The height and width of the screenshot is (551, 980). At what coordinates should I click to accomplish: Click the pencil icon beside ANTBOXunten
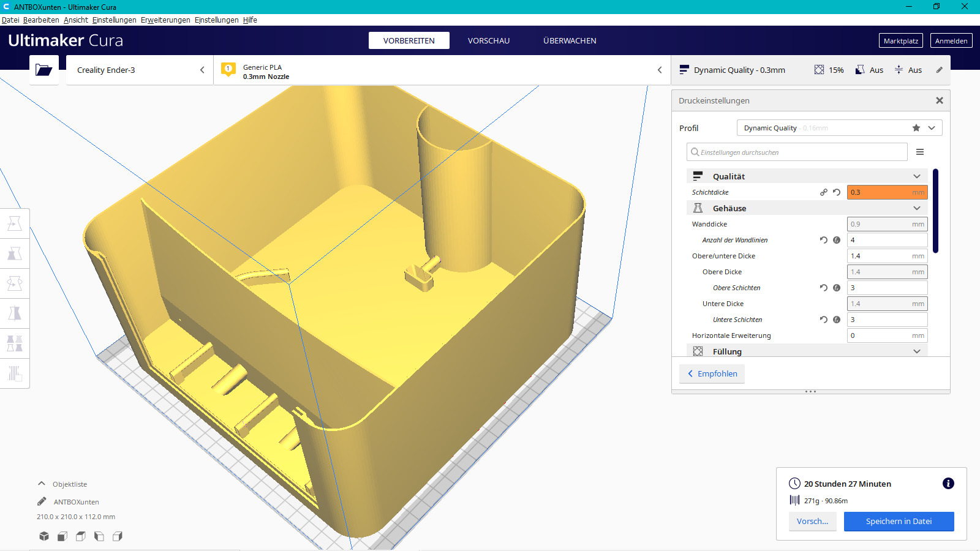click(x=42, y=501)
